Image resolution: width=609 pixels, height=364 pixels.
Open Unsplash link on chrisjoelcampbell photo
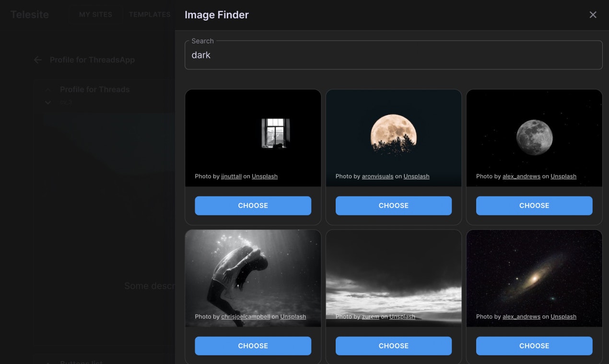tap(293, 317)
